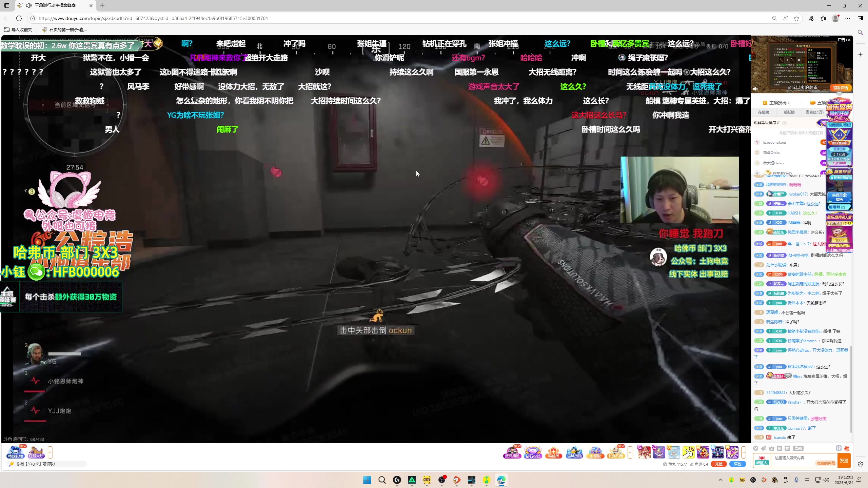Screen dimensions: 868x488
Task: Open the 导入收藏夹 bookmarks item
Action: pos(18,30)
